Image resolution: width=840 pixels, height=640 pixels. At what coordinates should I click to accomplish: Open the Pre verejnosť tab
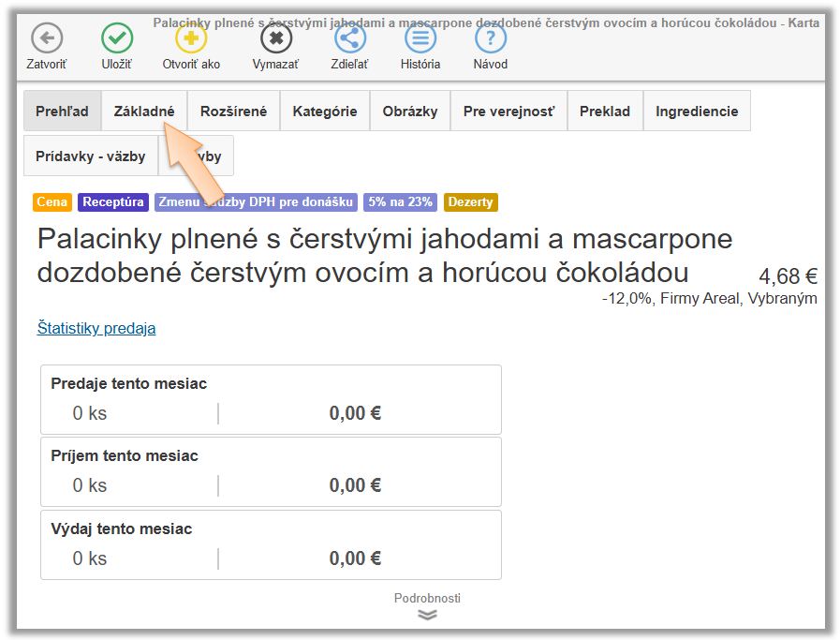508,111
